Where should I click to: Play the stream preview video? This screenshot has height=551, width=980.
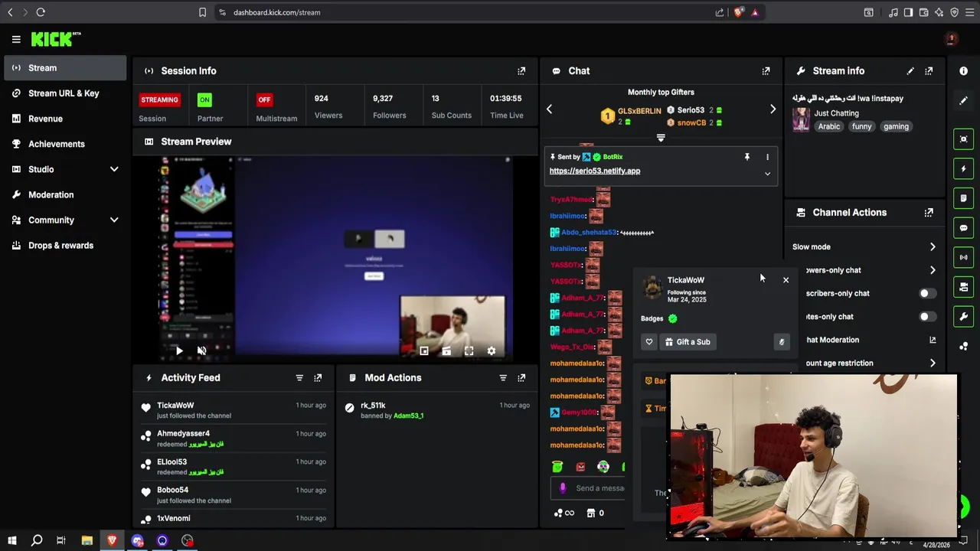pos(179,351)
